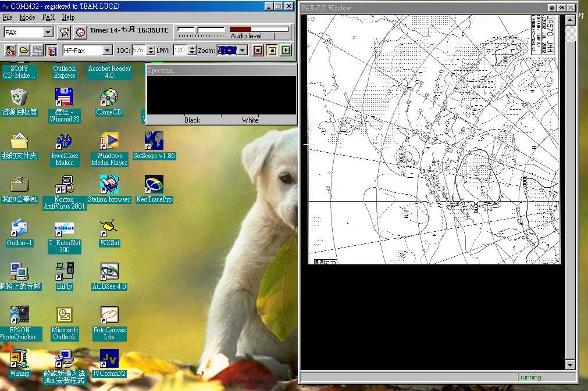This screenshot has width=588, height=391.
Task: Pause fax reception with the red button
Action: (258, 50)
